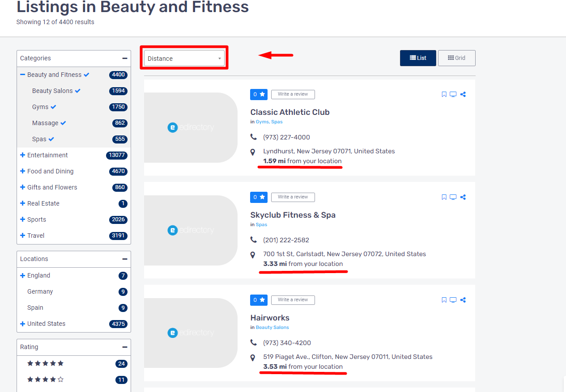Screen dimensions: 566x392
Task: Open the Distance sort dropdown
Action: (x=184, y=58)
